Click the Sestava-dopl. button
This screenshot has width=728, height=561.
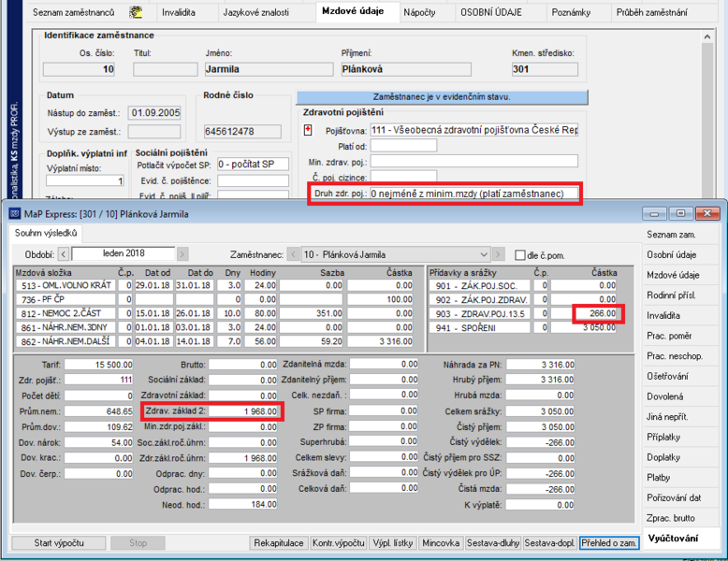549,543
